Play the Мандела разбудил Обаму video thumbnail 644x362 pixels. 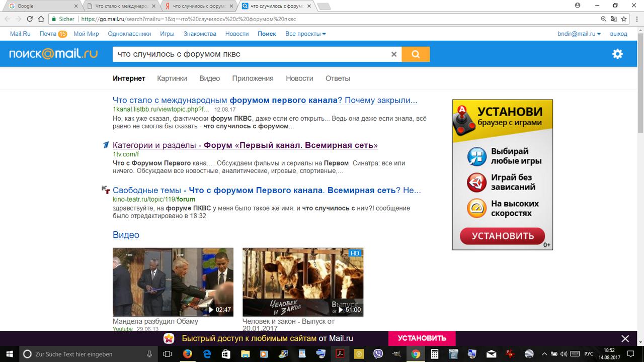(x=173, y=282)
